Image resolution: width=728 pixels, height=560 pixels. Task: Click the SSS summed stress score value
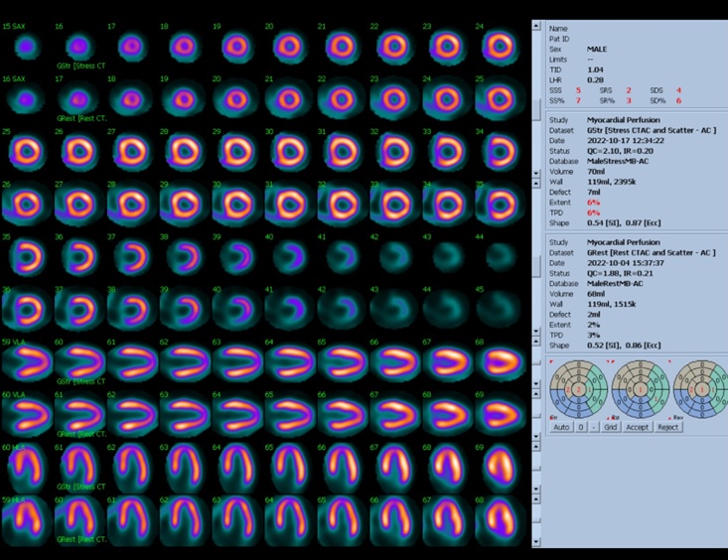[x=579, y=90]
